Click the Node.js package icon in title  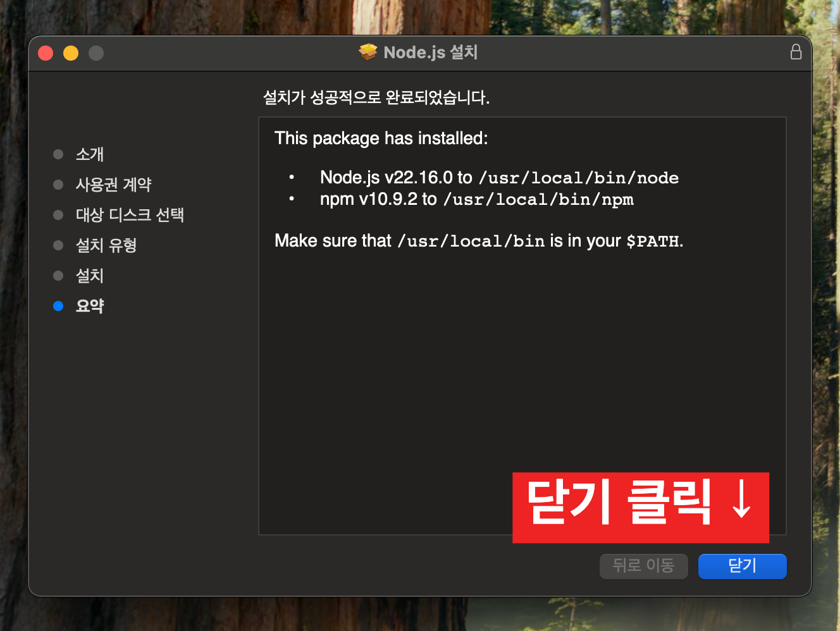pyautogui.click(x=367, y=52)
